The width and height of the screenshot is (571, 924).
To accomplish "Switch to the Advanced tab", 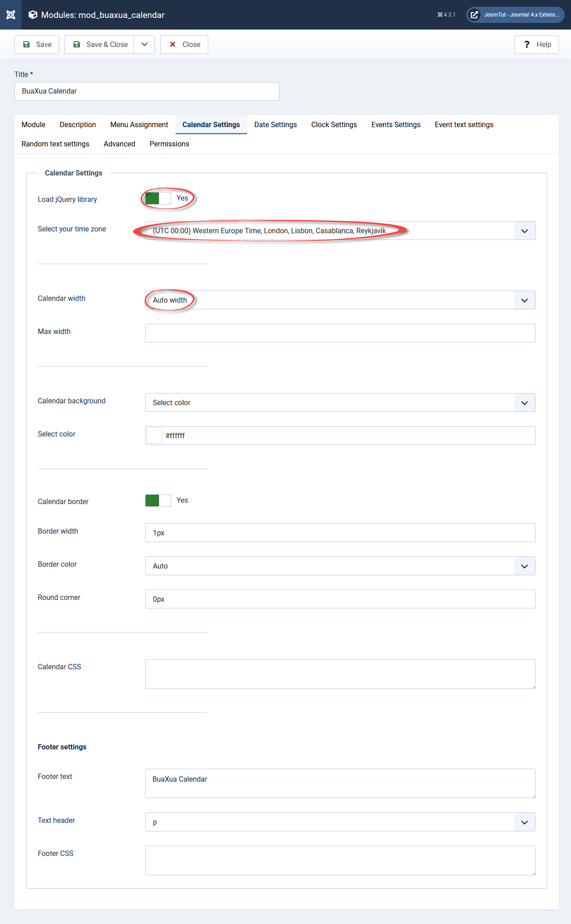I will [x=120, y=144].
